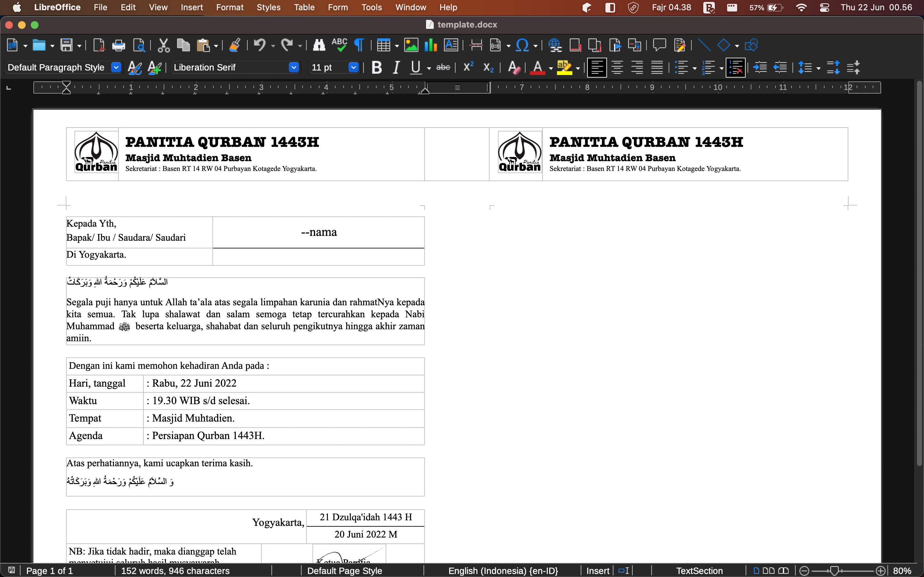Expand the Liberation Serif font name dropdown
This screenshot has width=924, height=577.
293,68
